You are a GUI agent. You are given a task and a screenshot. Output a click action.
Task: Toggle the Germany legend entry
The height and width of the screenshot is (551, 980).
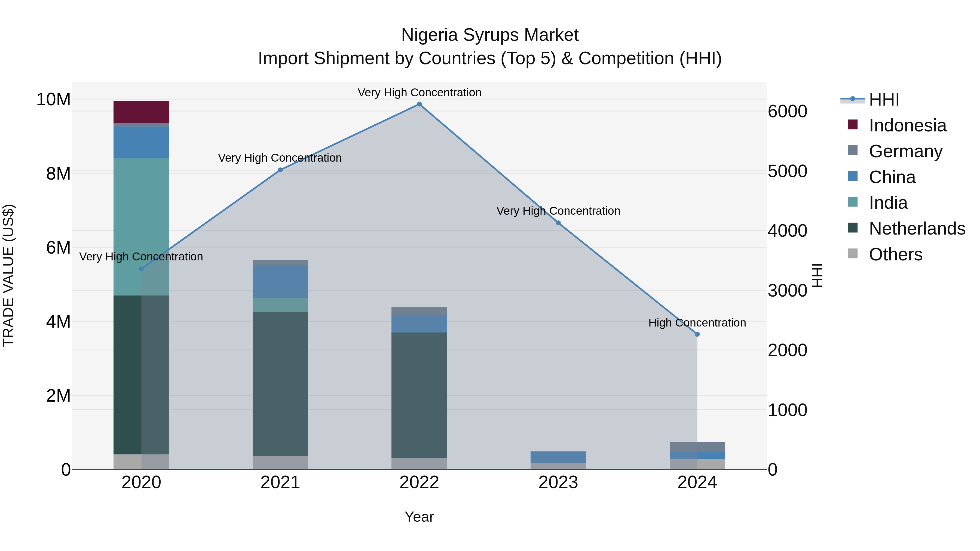coord(895,151)
